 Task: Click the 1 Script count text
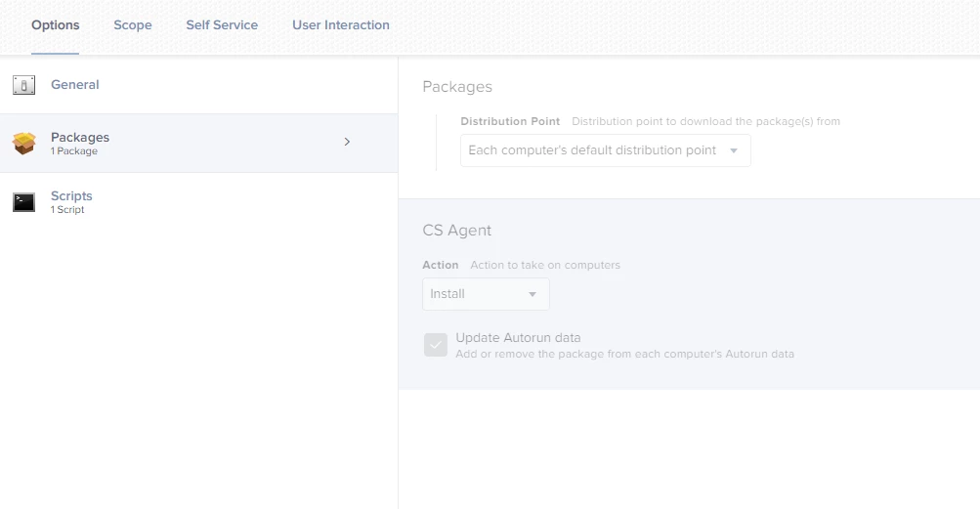(x=66, y=210)
